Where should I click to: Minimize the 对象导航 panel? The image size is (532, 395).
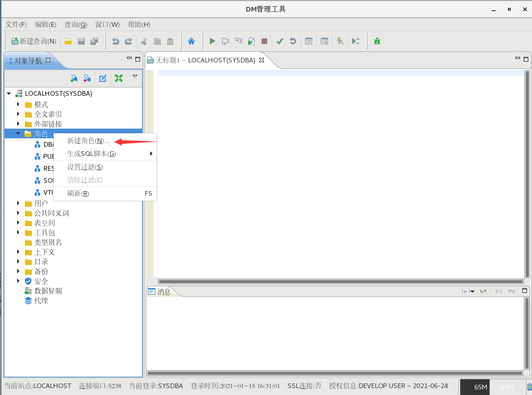coord(129,58)
